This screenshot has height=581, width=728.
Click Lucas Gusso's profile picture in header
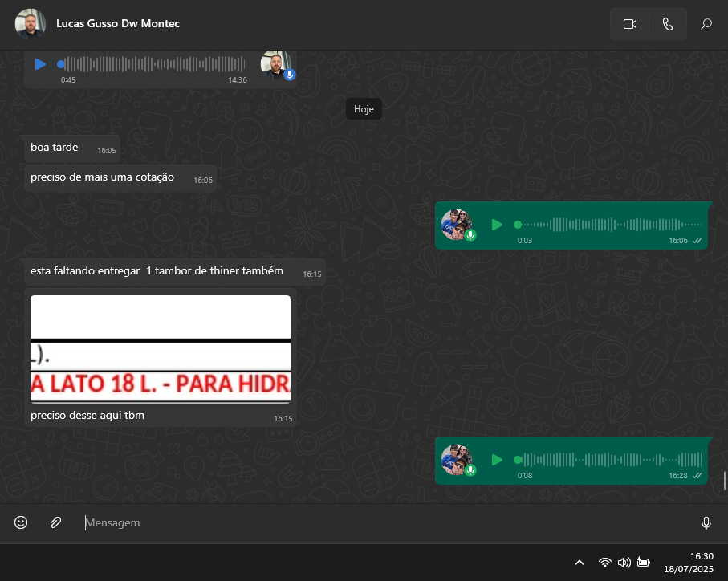tap(30, 24)
